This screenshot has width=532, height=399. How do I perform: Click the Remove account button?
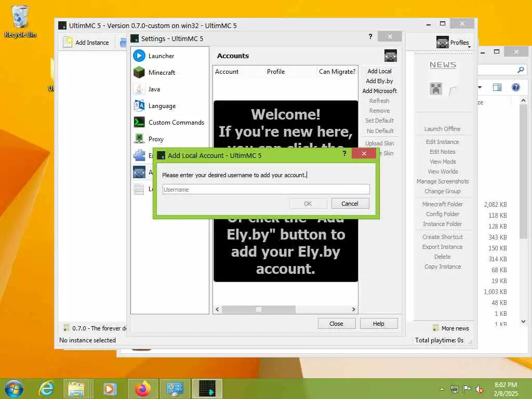pyautogui.click(x=379, y=111)
